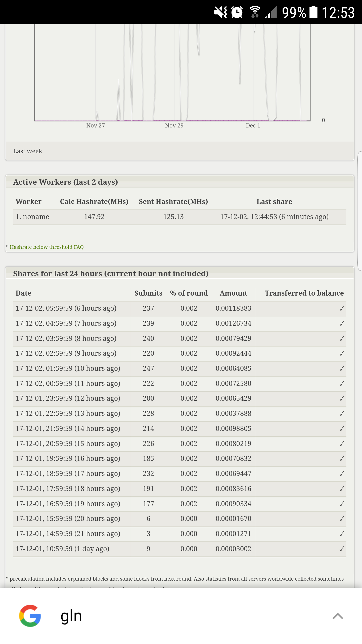Click the Sent Hashrate(MHs) column header
The width and height of the screenshot is (362, 644).
pyautogui.click(x=173, y=202)
